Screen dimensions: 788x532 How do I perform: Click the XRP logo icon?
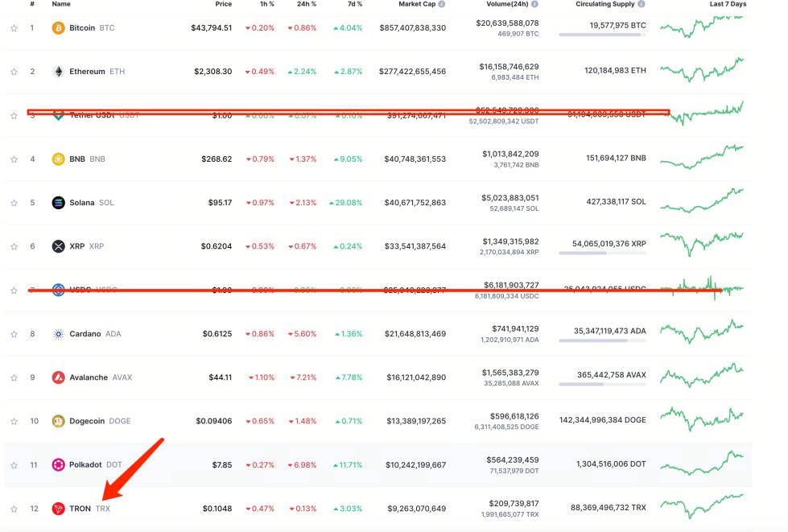[58, 246]
